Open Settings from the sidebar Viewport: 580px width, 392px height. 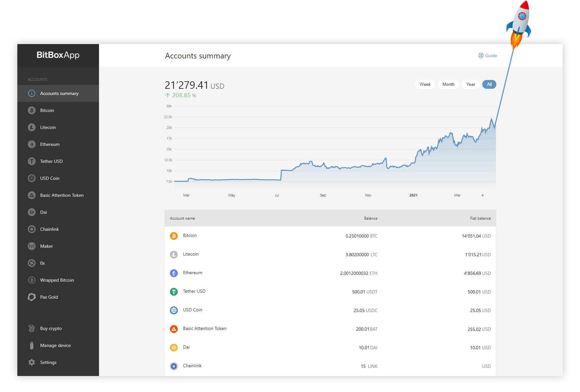tap(58, 362)
